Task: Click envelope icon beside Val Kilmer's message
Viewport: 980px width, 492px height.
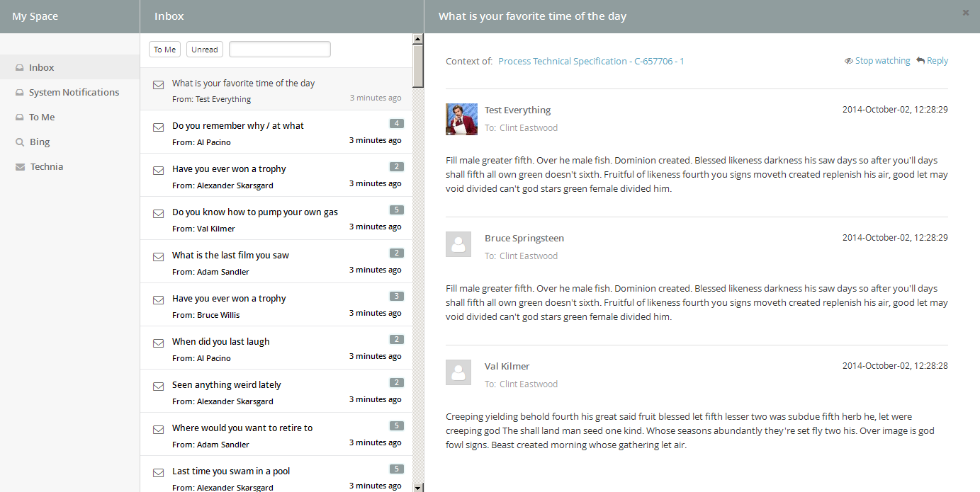Action: pyautogui.click(x=159, y=214)
